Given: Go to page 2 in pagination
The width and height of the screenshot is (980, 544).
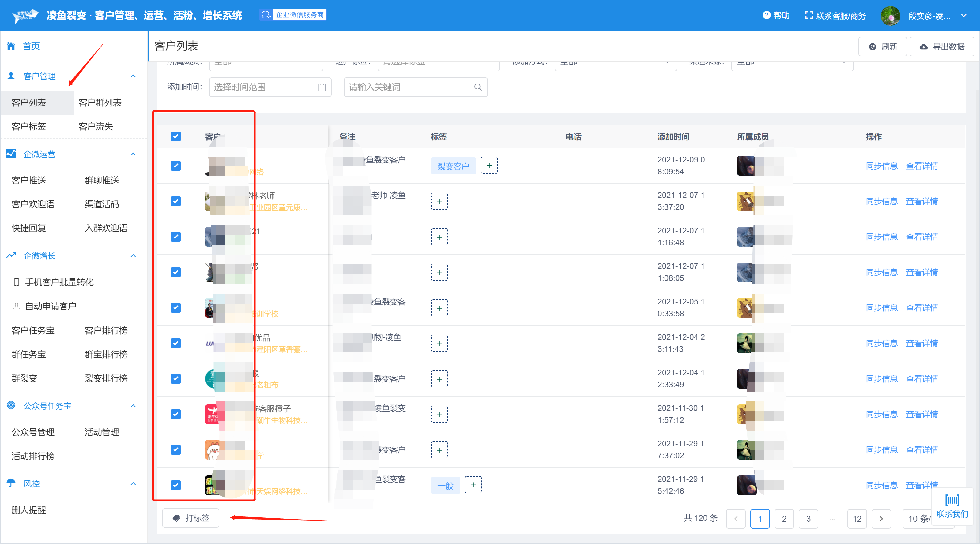Looking at the screenshot, I should [x=784, y=519].
